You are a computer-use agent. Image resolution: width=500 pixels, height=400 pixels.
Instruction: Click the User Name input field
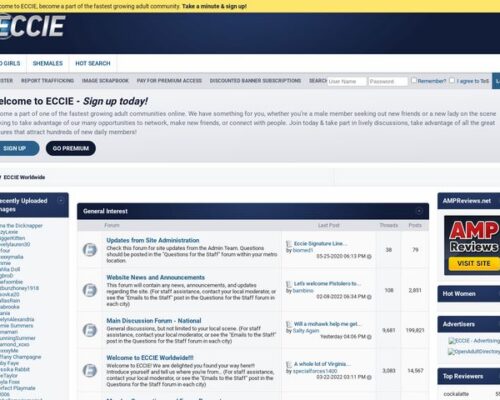pyautogui.click(x=347, y=81)
